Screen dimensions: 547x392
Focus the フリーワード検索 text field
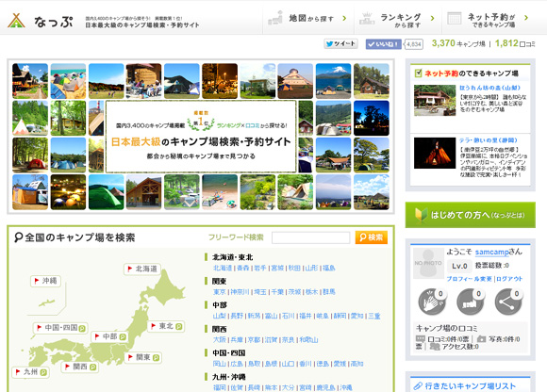click(311, 237)
